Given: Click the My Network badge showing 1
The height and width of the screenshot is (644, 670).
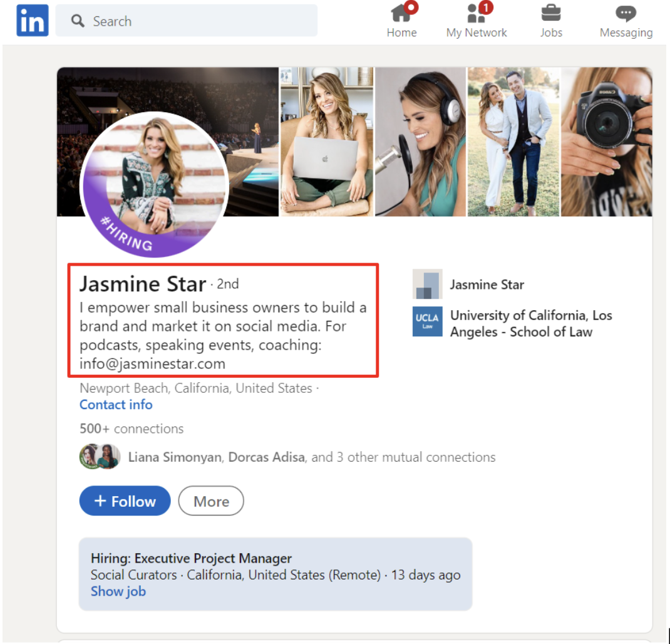Looking at the screenshot, I should [x=486, y=8].
